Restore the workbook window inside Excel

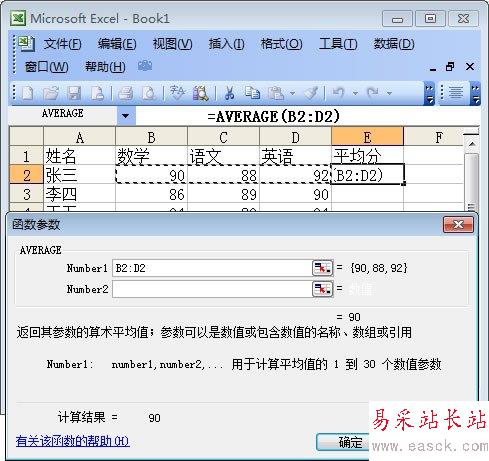[x=450, y=67]
